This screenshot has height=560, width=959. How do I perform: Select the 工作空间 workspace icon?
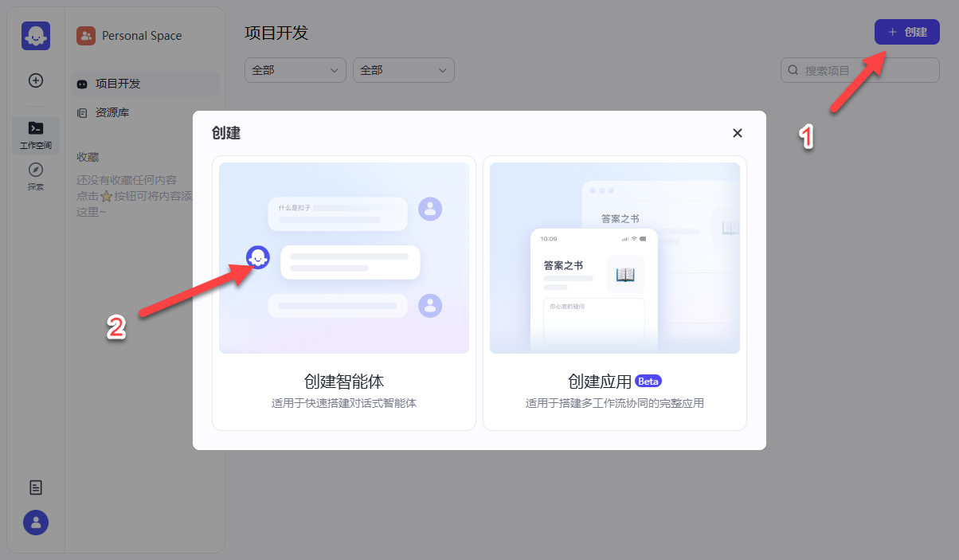click(35, 127)
